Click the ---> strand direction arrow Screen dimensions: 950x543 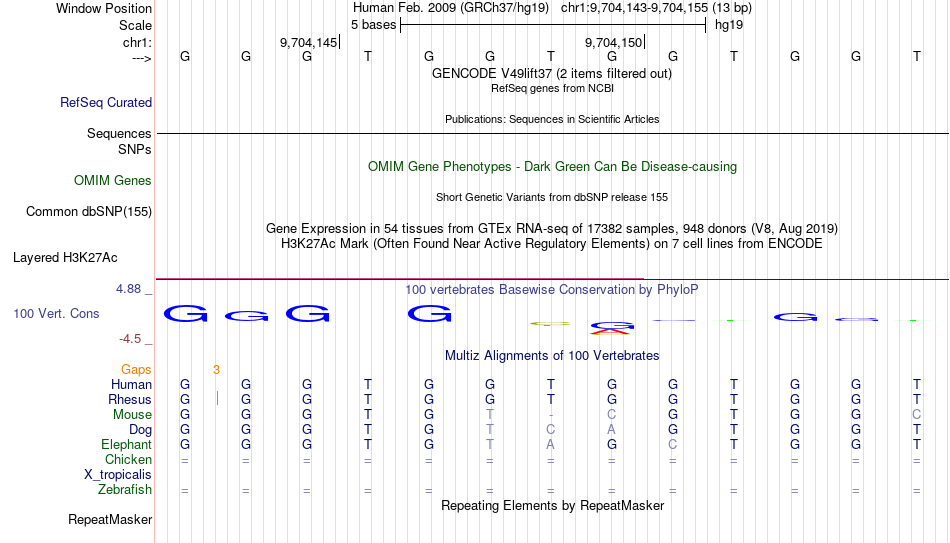[x=142, y=58]
